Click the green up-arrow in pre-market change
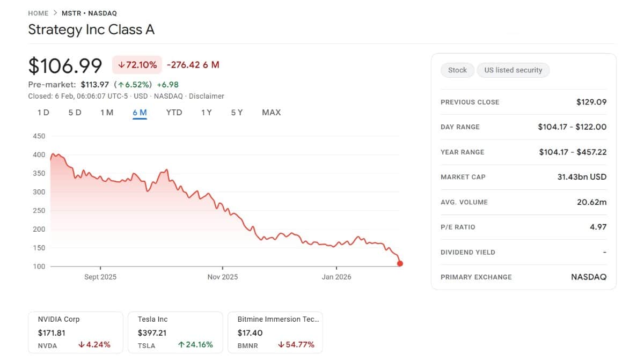This screenshot has width=644, height=362. coord(121,85)
